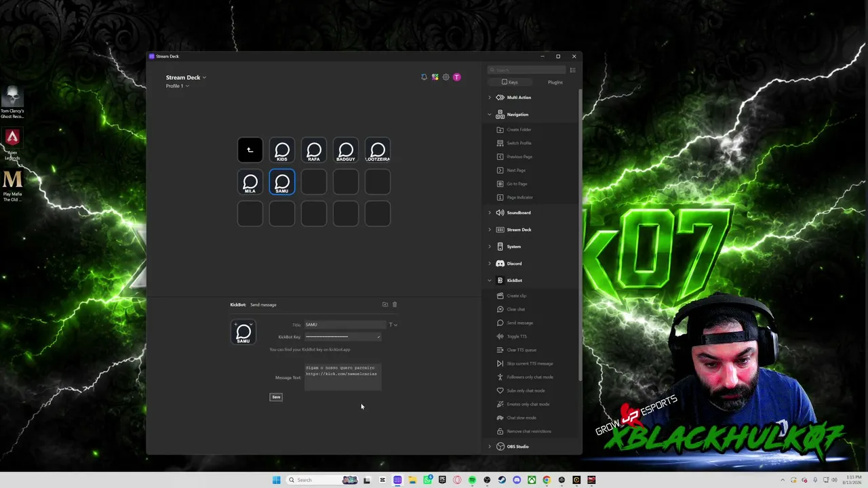Open the Windows Start menu

coord(276,480)
